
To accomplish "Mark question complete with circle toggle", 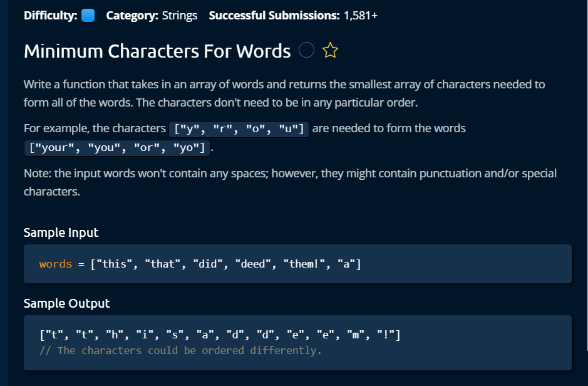I will [306, 50].
